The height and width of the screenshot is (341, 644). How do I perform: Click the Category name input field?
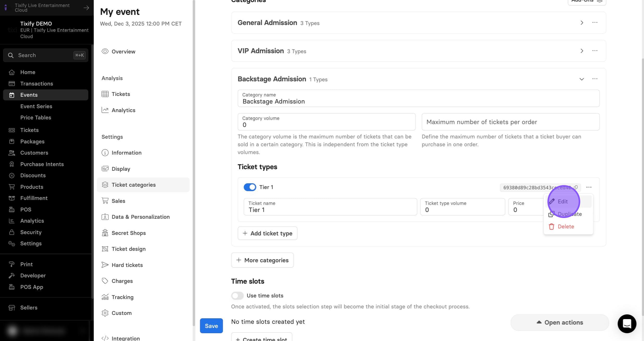pyautogui.click(x=418, y=98)
